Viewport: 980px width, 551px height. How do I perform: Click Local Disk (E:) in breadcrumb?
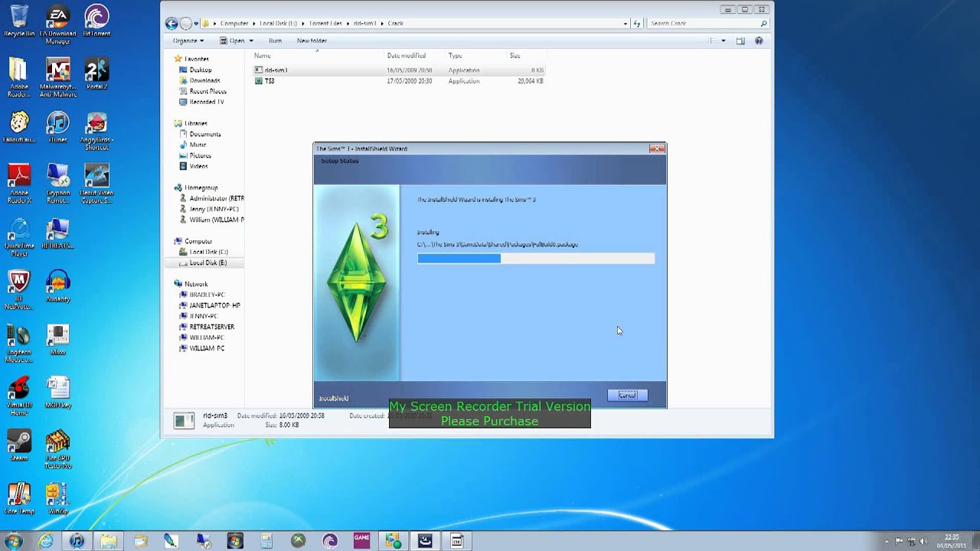[x=278, y=24]
